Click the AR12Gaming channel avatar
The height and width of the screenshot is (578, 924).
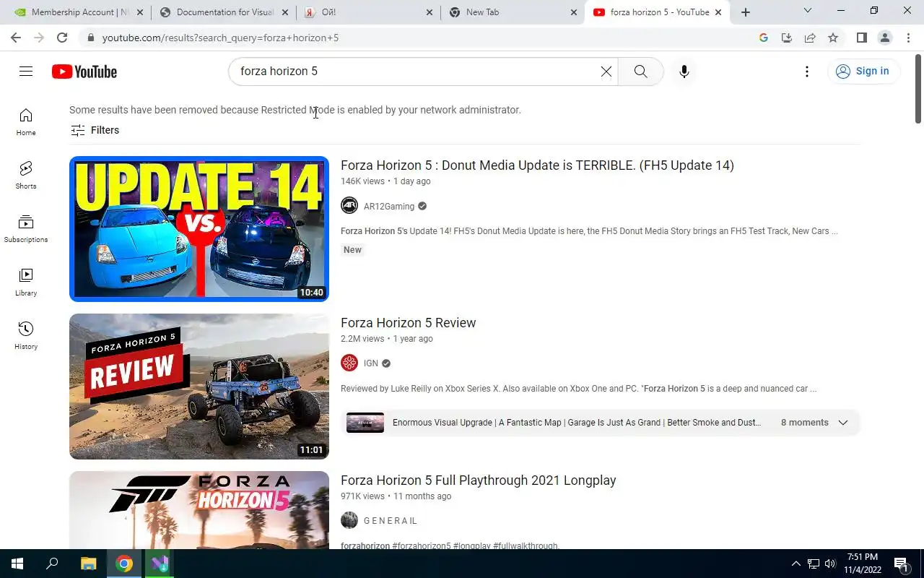pyautogui.click(x=349, y=206)
